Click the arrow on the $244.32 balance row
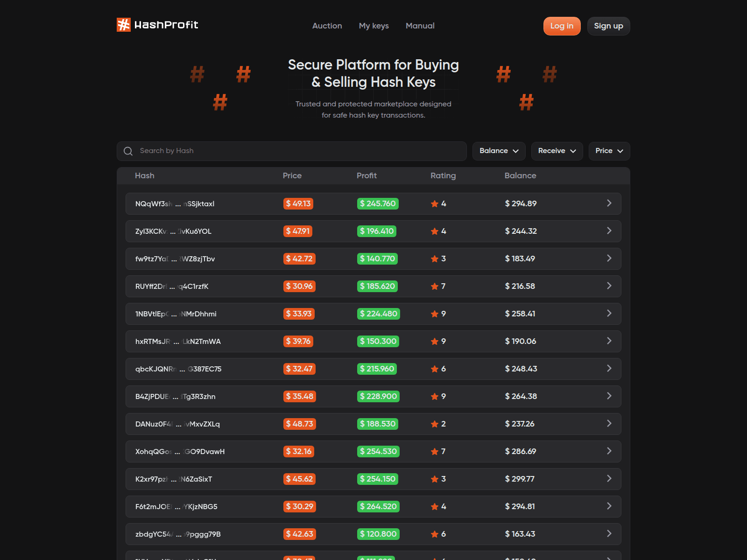The width and height of the screenshot is (747, 560). (x=609, y=231)
